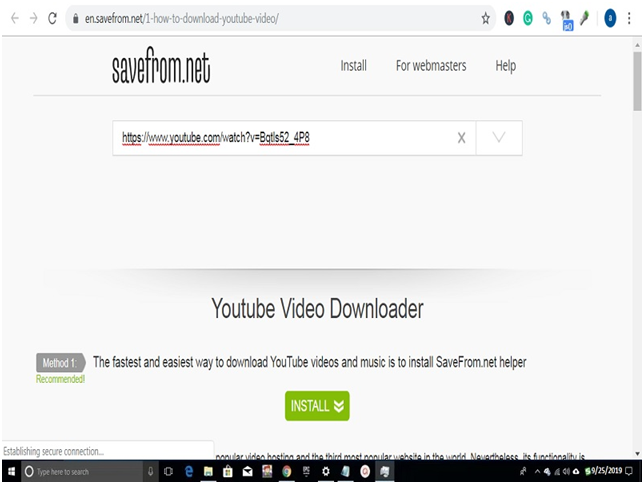View site info via padlock icon
This screenshot has height=484, width=644.
click(76, 18)
